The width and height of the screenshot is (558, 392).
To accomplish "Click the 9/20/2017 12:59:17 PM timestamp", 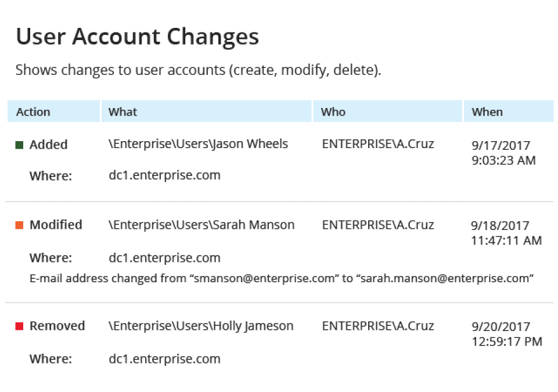I will coord(507,334).
